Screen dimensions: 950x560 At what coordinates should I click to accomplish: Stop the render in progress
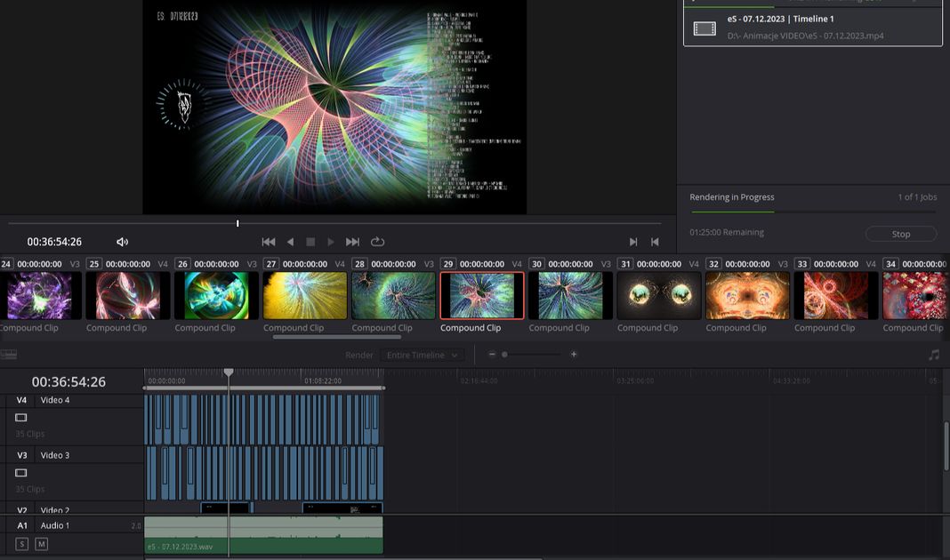pos(900,234)
